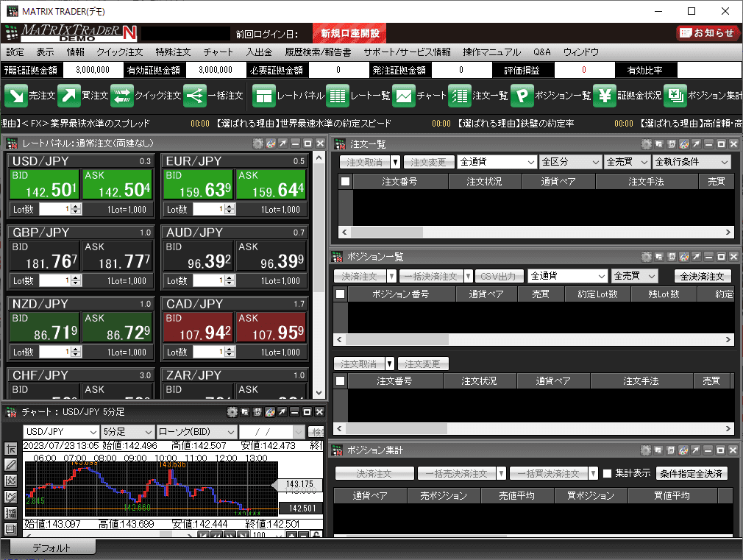Open the 売注文 sell order toolbar button
This screenshot has height=560, width=743.
point(30,96)
